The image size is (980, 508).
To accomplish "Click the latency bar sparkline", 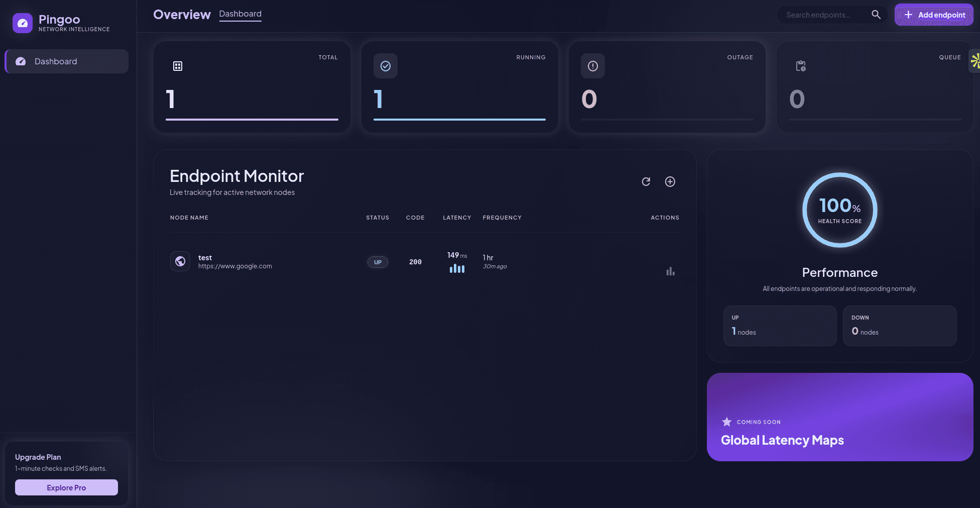I will 457,269.
